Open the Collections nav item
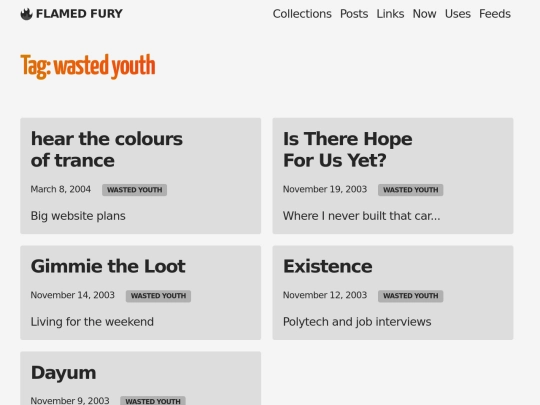 [302, 14]
